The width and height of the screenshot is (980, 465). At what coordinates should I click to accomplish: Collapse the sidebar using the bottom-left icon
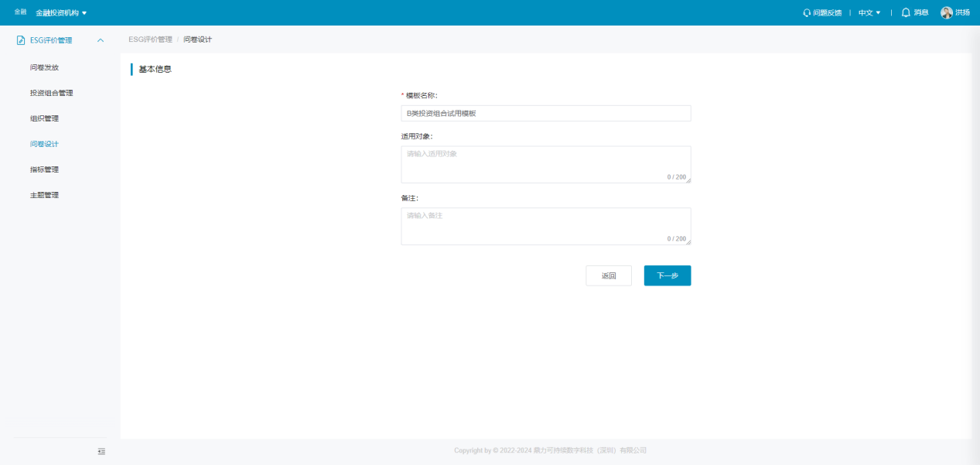(101, 451)
